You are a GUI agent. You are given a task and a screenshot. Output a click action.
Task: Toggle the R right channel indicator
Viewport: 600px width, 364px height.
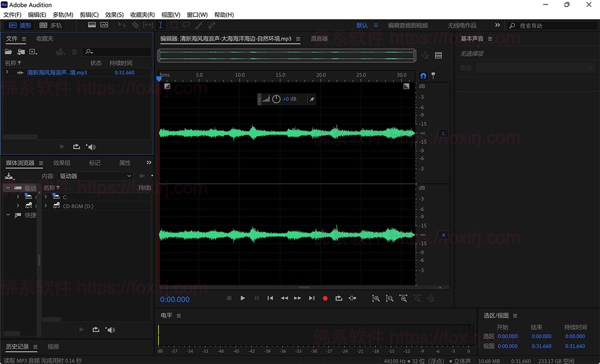pyautogui.click(x=442, y=235)
